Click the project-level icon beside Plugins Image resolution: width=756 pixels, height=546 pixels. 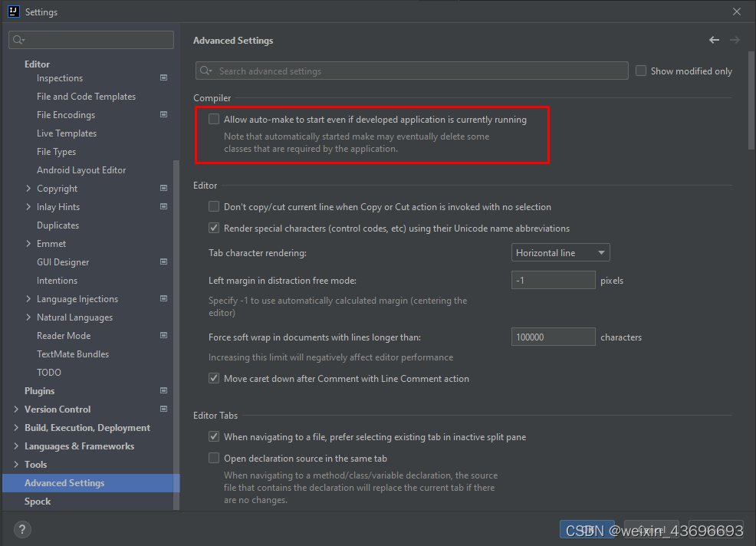pyautogui.click(x=164, y=390)
